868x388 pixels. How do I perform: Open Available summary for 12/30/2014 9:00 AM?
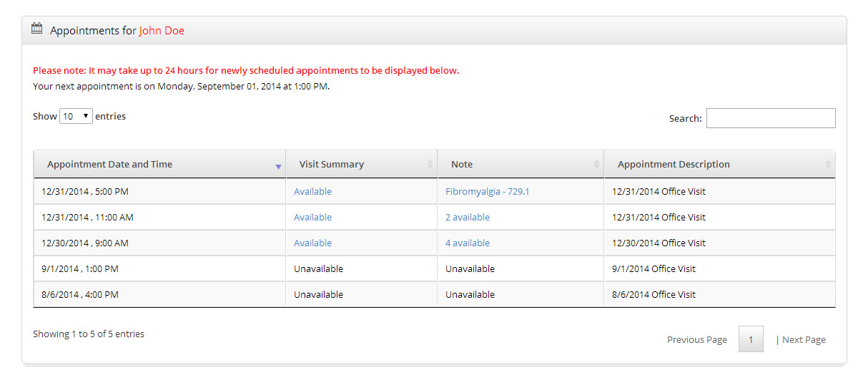[312, 243]
